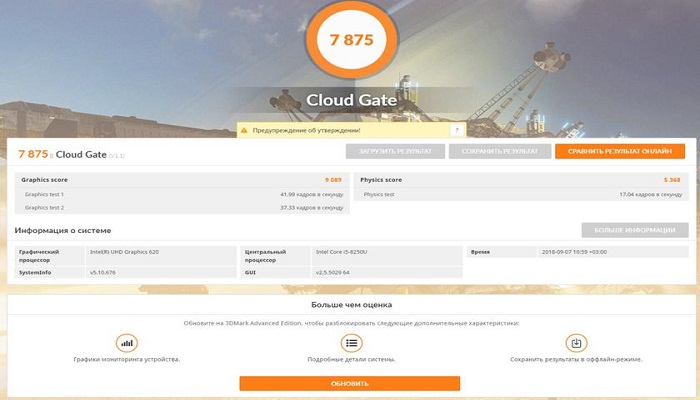
Task: Click the detailed system info list icon
Action: coord(351,343)
